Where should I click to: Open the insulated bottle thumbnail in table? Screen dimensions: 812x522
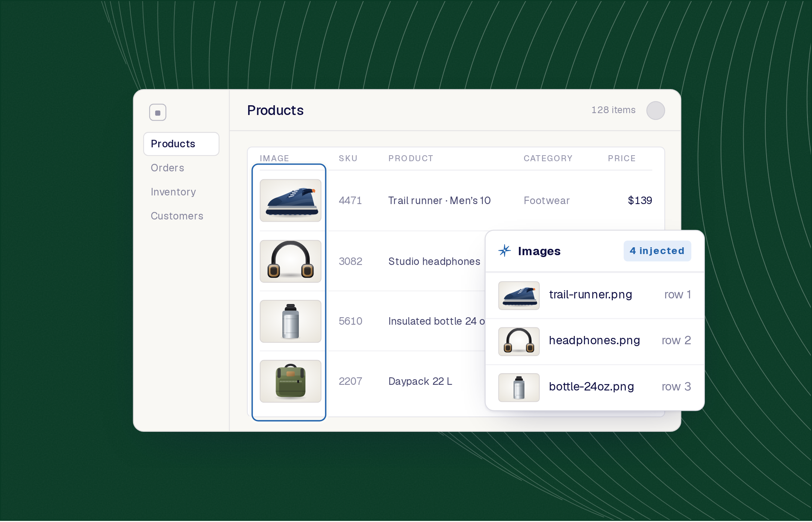point(291,321)
